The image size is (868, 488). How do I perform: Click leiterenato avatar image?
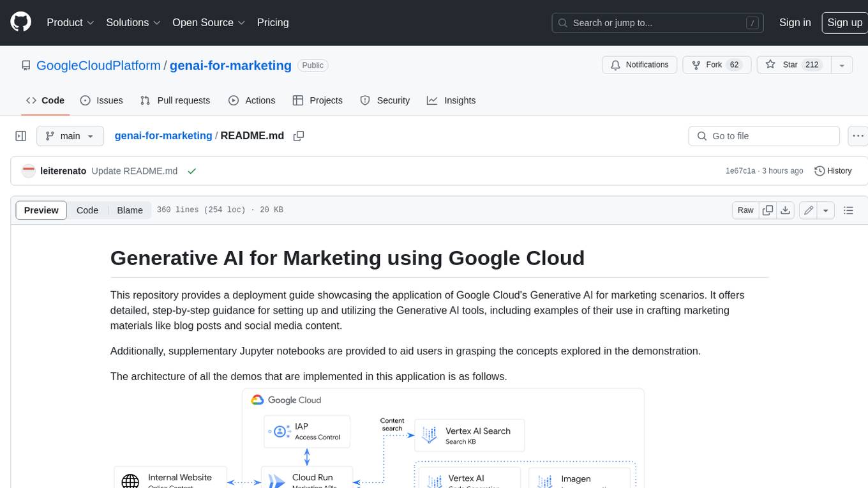point(28,171)
